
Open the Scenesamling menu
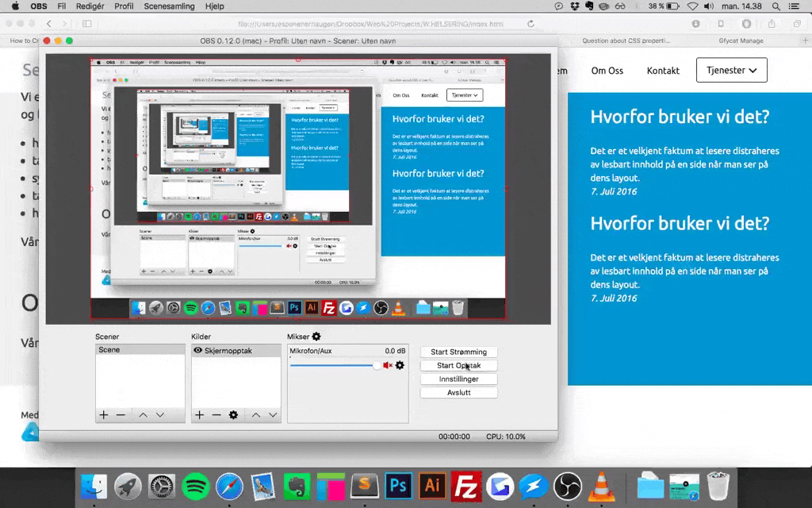[x=168, y=6]
